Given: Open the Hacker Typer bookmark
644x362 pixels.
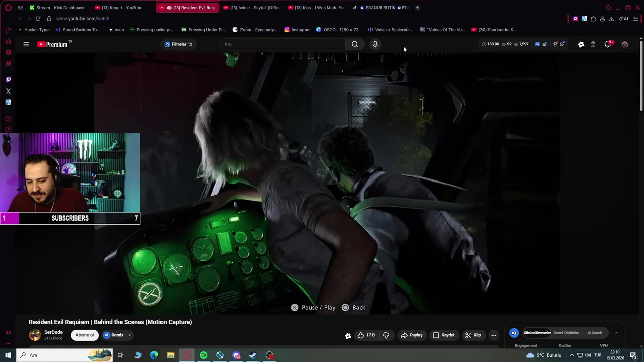Looking at the screenshot, I should pos(34,30).
